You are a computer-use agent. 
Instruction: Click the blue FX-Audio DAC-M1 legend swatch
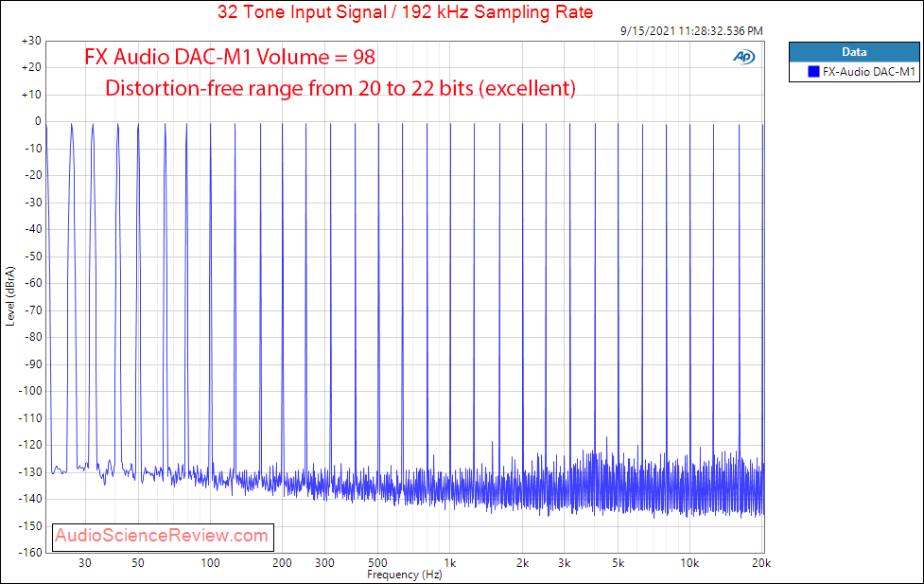[813, 72]
